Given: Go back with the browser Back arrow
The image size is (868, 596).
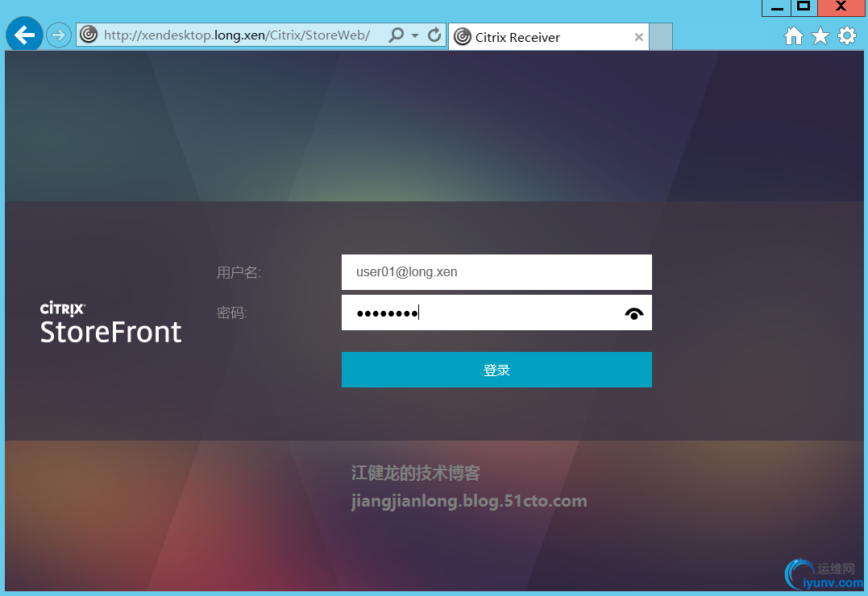Looking at the screenshot, I should [24, 35].
